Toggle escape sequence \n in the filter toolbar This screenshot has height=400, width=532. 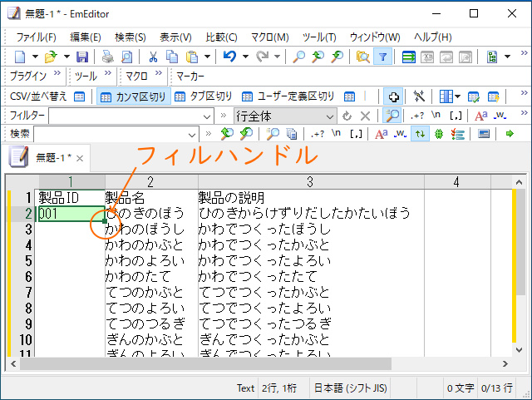(436, 115)
